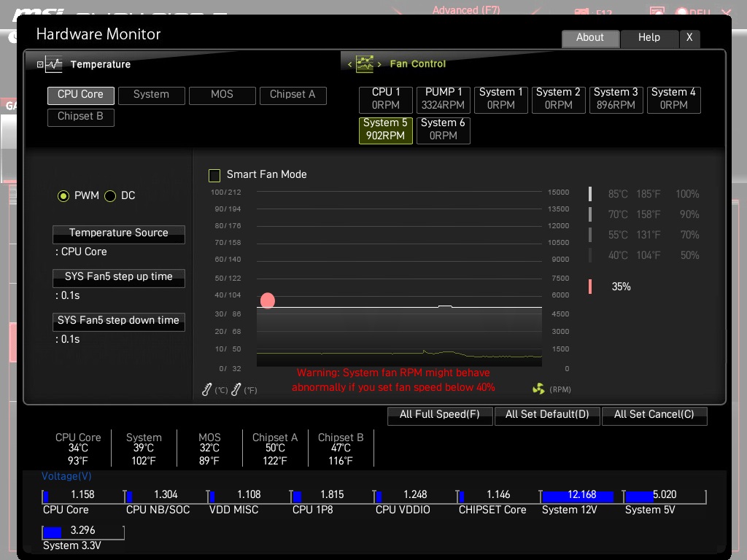Viewport: 747px width, 560px height.
Task: Click the pink fan curve control point
Action: [268, 300]
